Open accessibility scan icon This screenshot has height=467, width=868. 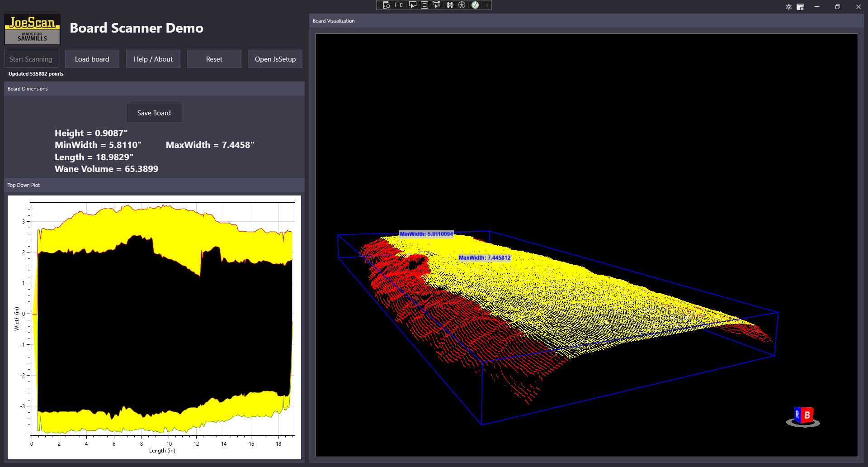462,5
